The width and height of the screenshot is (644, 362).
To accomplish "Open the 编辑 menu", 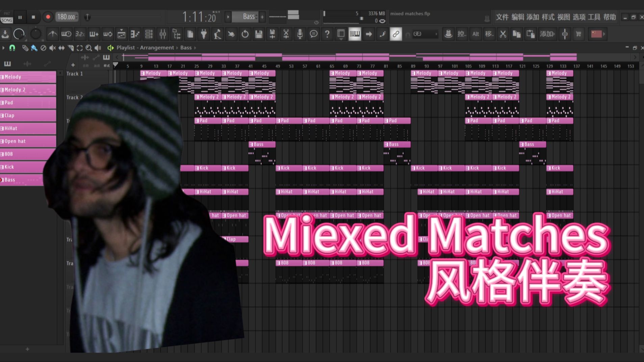I will point(517,17).
